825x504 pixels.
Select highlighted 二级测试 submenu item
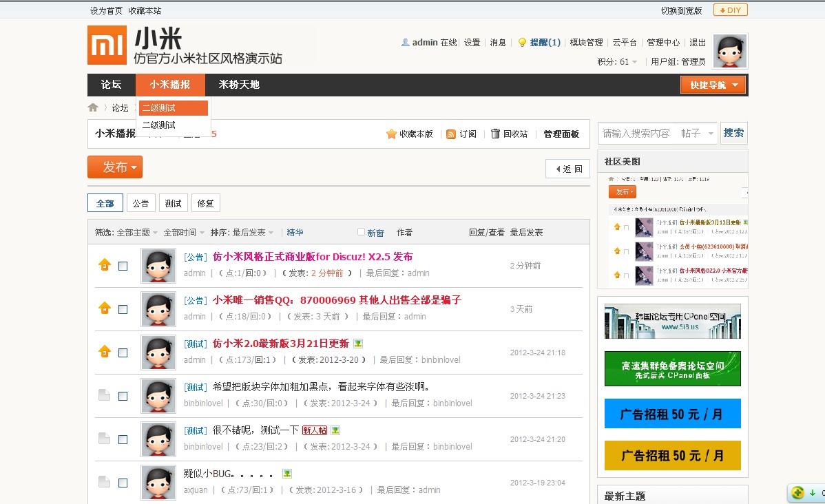click(x=174, y=108)
